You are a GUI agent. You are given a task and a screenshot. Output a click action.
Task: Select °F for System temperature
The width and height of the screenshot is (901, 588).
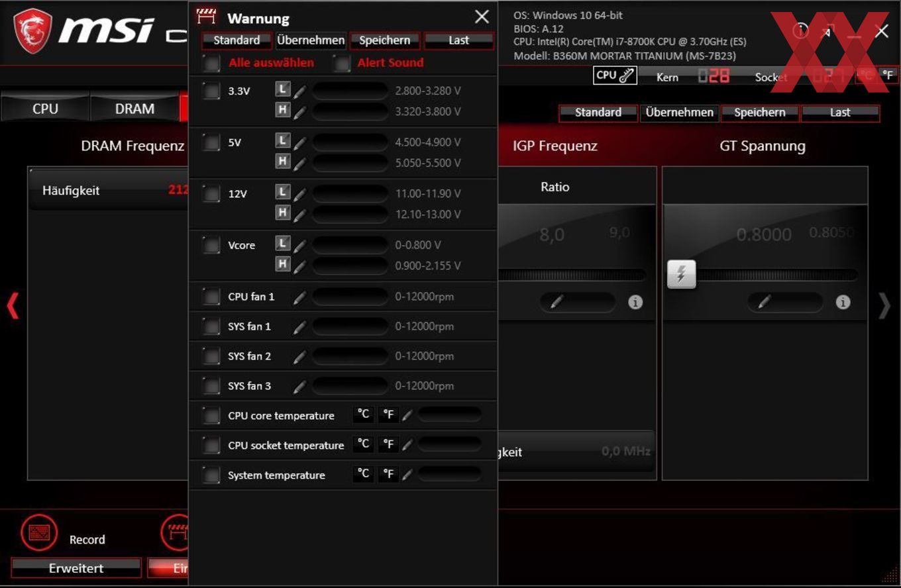coord(388,474)
